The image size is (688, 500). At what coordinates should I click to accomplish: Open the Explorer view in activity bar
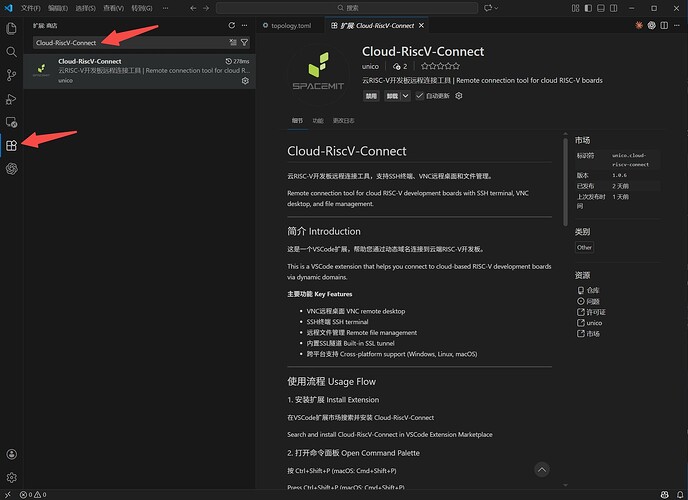12,28
